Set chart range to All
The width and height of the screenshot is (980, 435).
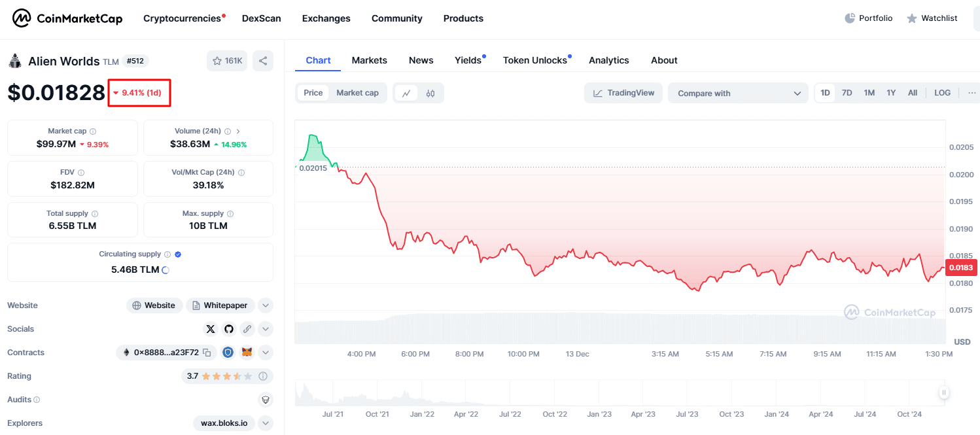click(x=913, y=93)
